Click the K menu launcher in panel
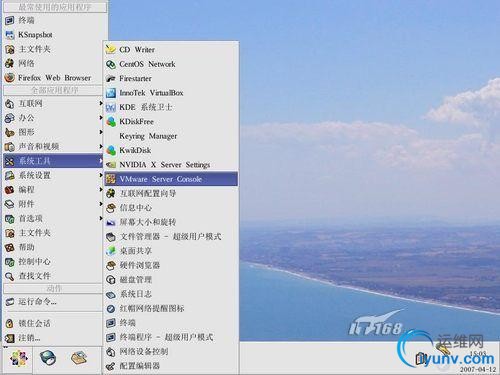The image size is (500, 375). click(19, 358)
